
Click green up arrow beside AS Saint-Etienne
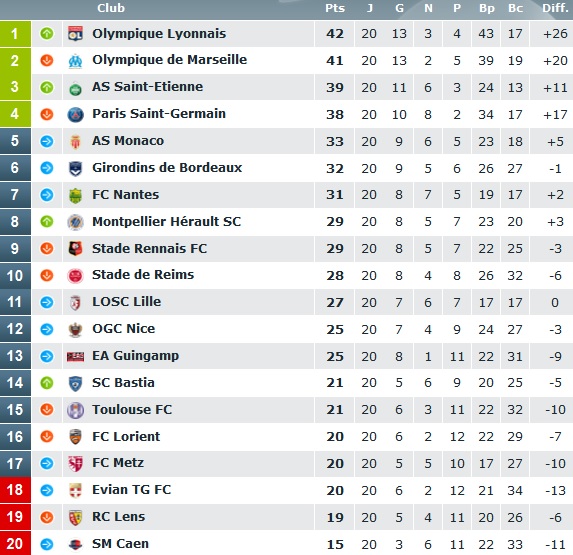47,87
